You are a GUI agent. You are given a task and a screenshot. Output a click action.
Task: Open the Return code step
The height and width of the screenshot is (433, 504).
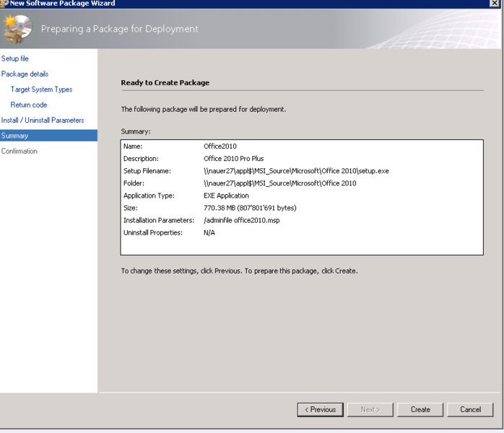click(x=29, y=105)
